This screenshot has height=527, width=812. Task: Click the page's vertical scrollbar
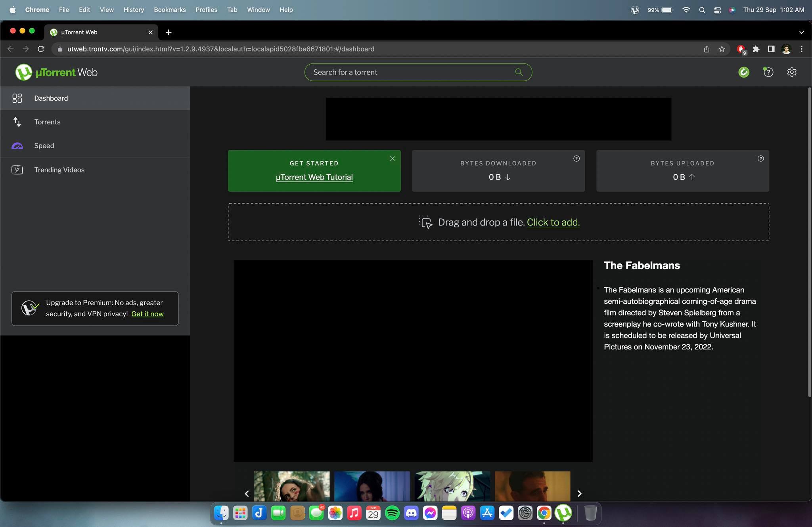tap(809, 242)
